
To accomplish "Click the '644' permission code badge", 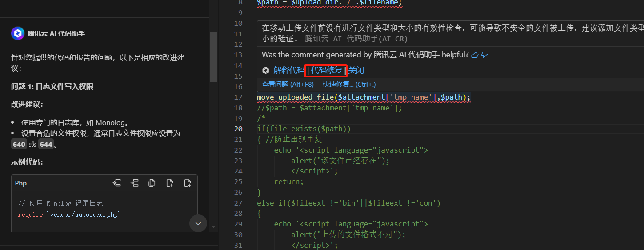I will pyautogui.click(x=46, y=144).
